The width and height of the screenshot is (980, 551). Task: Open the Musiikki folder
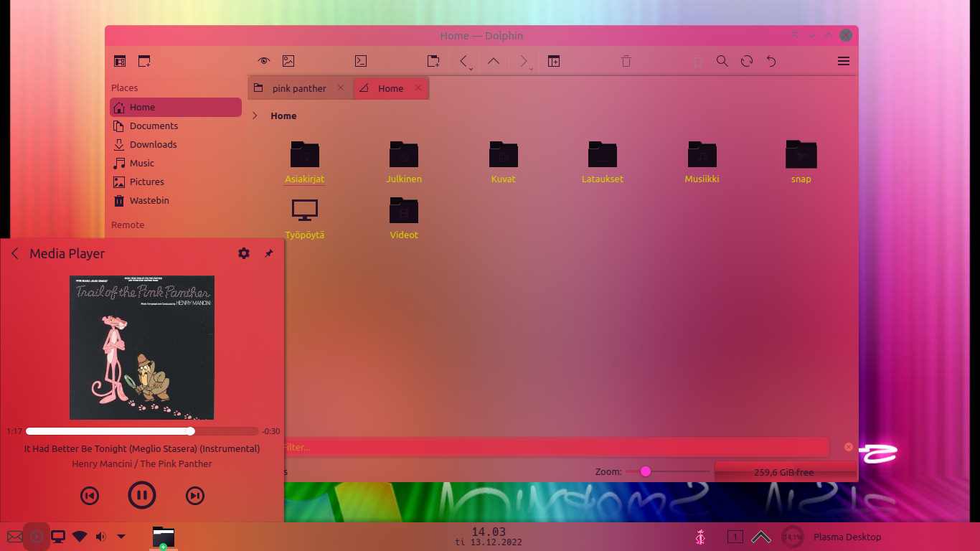[701, 154]
